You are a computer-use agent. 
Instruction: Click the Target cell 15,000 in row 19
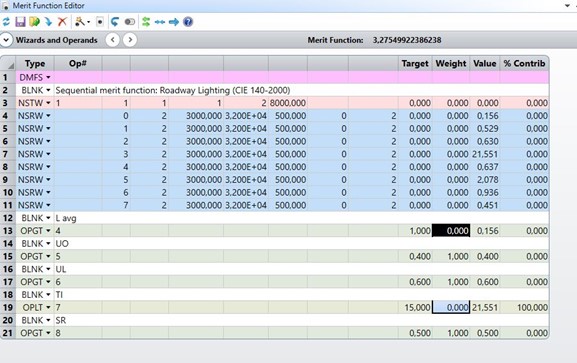point(415,307)
